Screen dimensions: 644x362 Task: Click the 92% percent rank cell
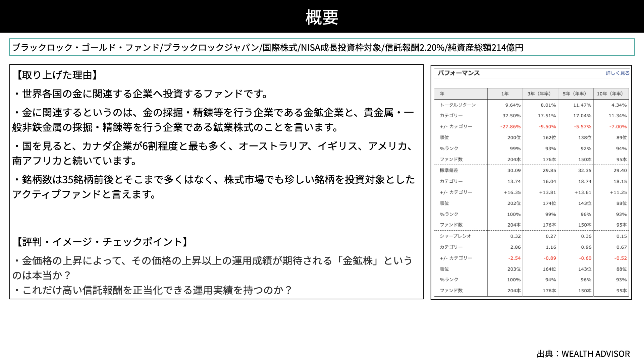pyautogui.click(x=586, y=148)
